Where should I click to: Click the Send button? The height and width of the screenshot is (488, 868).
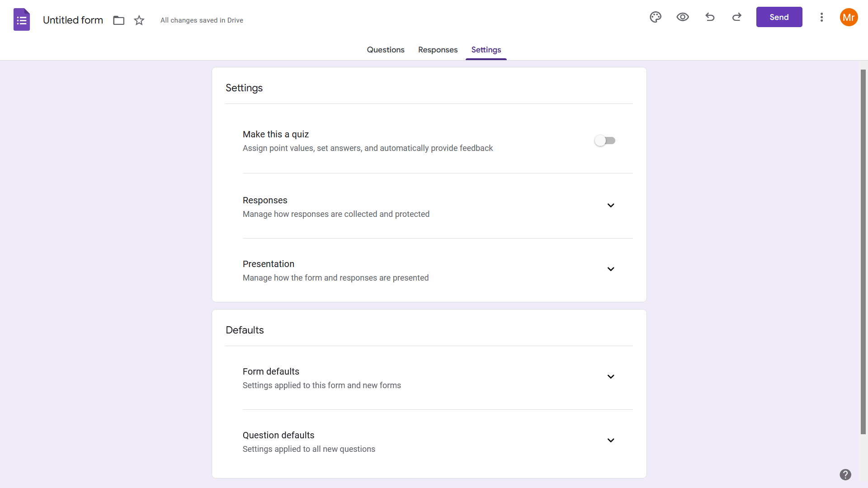click(x=779, y=17)
